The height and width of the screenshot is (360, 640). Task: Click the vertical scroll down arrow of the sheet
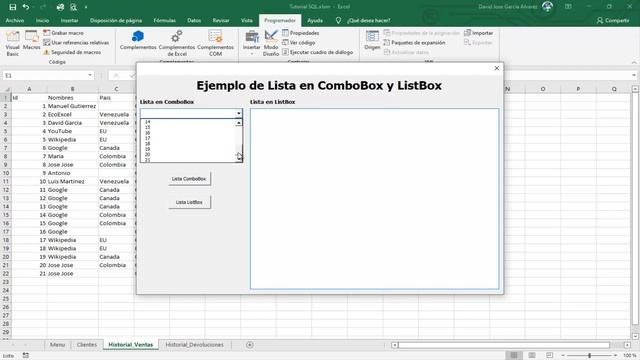click(x=635, y=336)
